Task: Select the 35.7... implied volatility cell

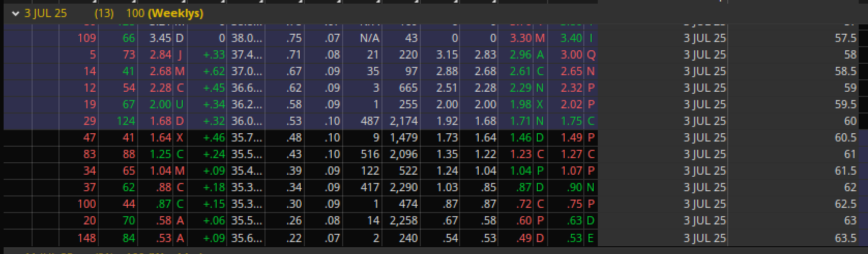Action: [x=246, y=137]
